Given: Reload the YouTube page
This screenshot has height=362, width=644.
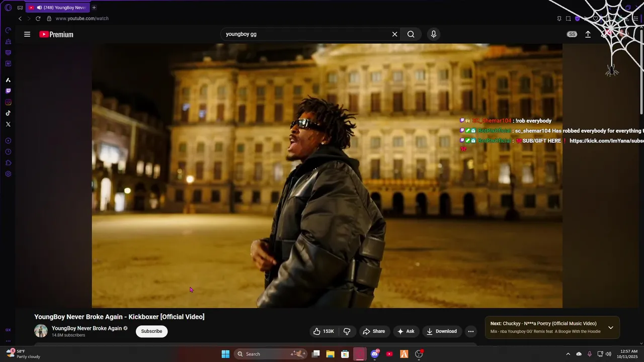Looking at the screenshot, I should (38, 19).
